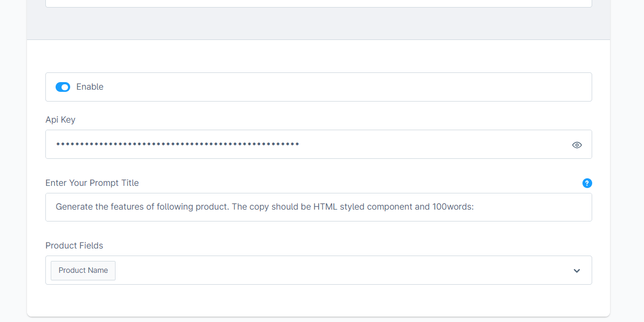644x322 pixels.
Task: Toggle the Enable switch off
Action: pyautogui.click(x=63, y=87)
